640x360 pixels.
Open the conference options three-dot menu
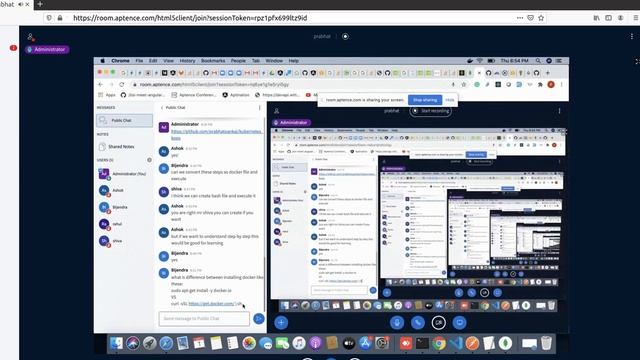pyautogui.click(x=632, y=36)
